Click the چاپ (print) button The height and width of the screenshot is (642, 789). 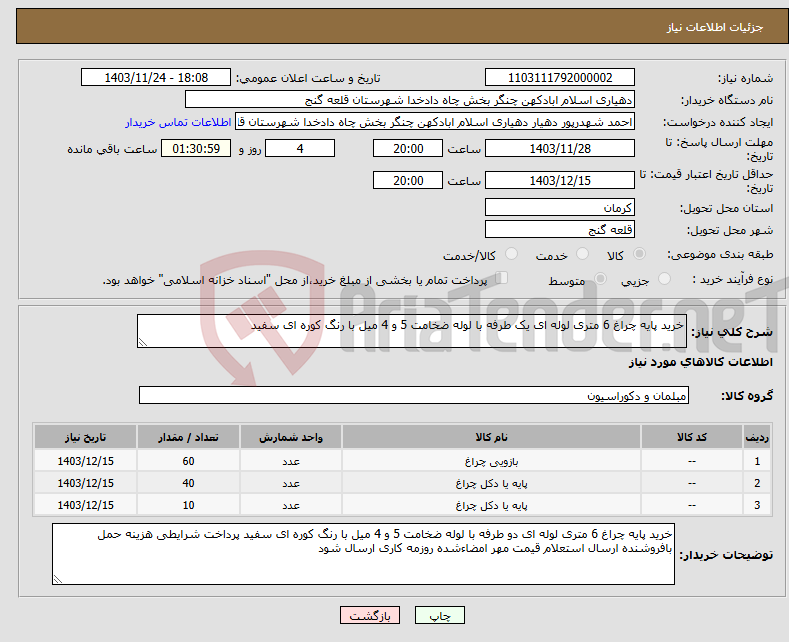click(x=439, y=615)
